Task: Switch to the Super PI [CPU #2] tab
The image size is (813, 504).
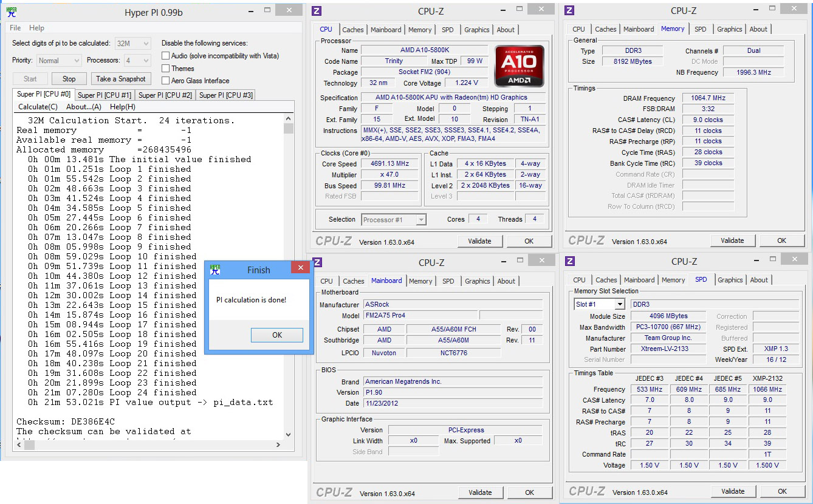Action: click(x=165, y=95)
